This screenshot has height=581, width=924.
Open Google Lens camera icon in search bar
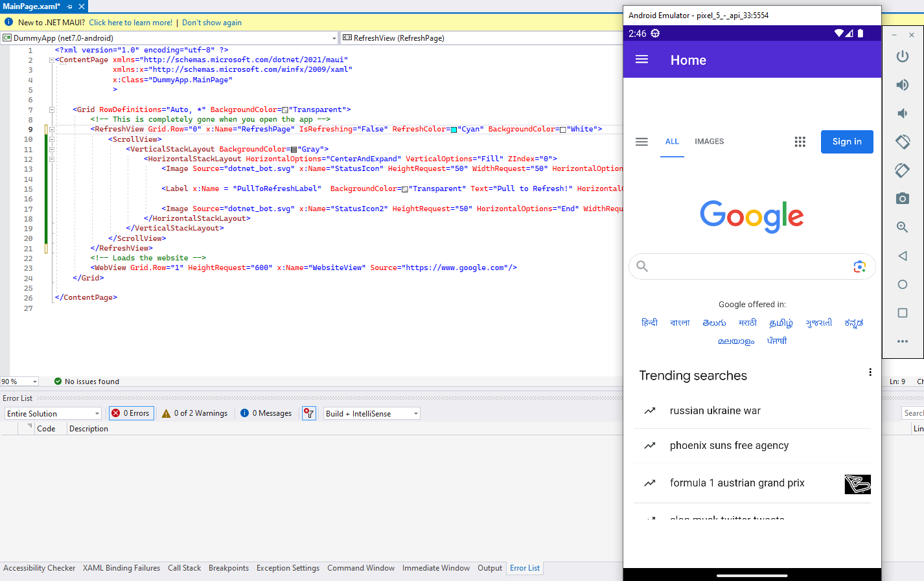pyautogui.click(x=859, y=266)
